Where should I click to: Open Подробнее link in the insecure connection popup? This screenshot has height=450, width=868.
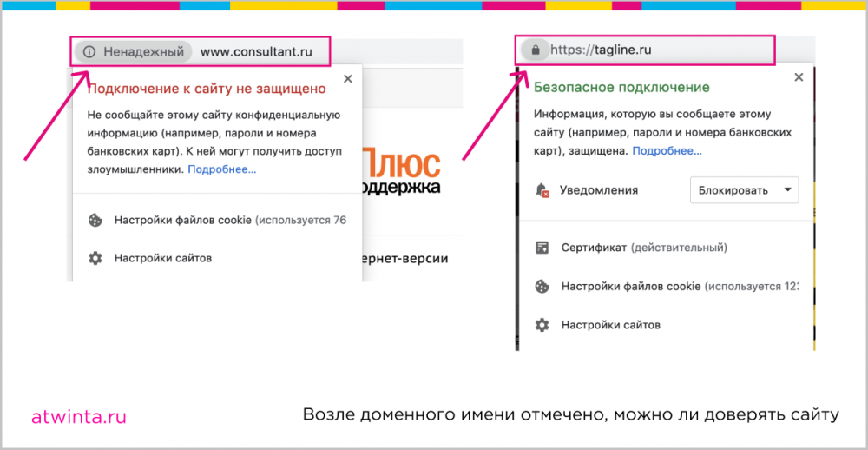point(222,169)
